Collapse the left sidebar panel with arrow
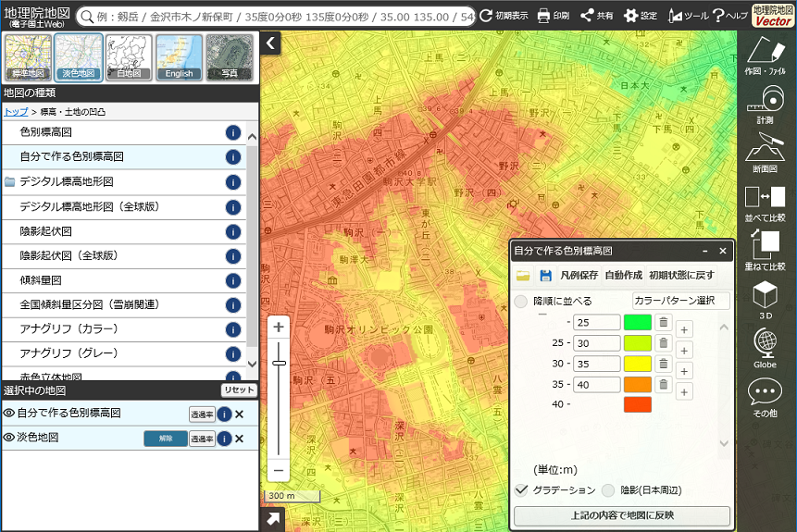This screenshot has height=532, width=797. (x=270, y=43)
